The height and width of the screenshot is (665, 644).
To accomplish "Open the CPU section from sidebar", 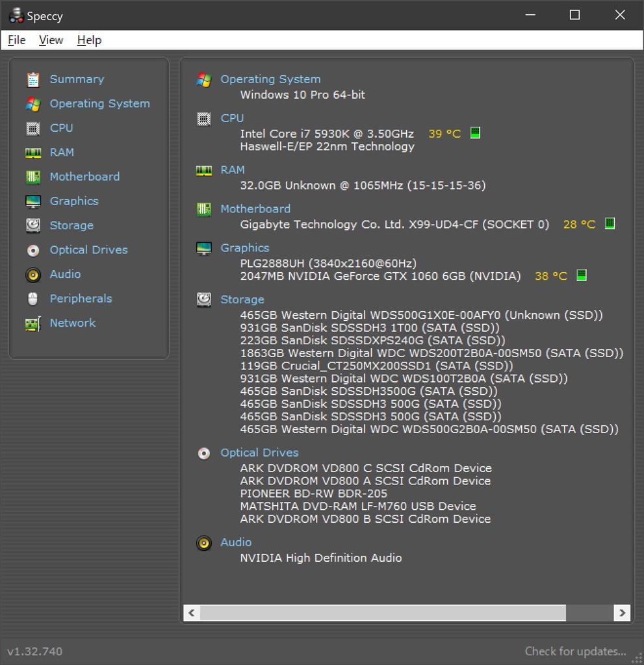I will pos(62,128).
